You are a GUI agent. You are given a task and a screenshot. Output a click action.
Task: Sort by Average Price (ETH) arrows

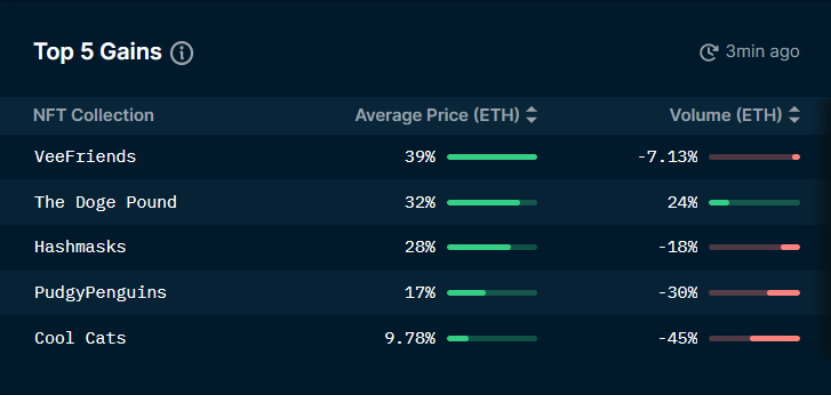pos(532,116)
